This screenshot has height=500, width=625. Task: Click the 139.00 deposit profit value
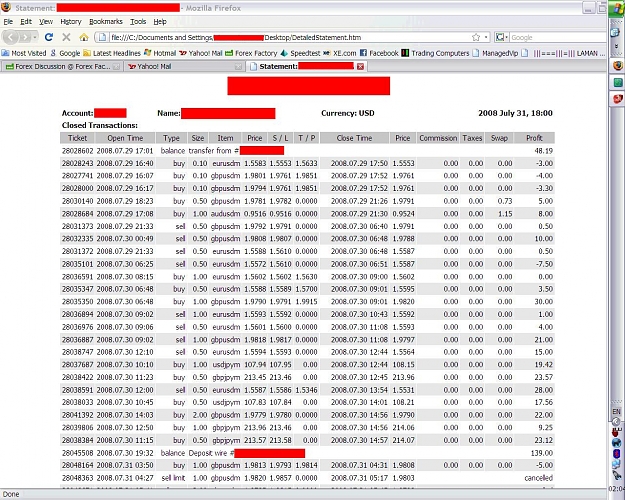[x=542, y=453]
